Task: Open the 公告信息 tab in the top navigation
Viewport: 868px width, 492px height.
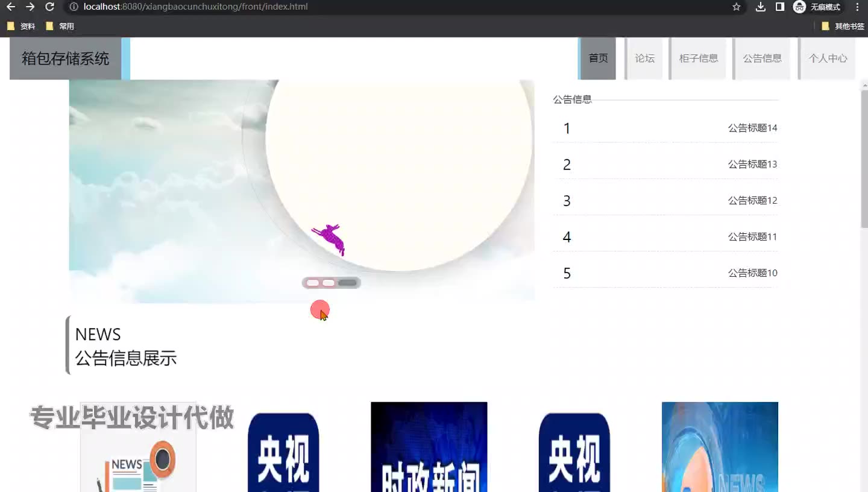Action: coord(761,58)
